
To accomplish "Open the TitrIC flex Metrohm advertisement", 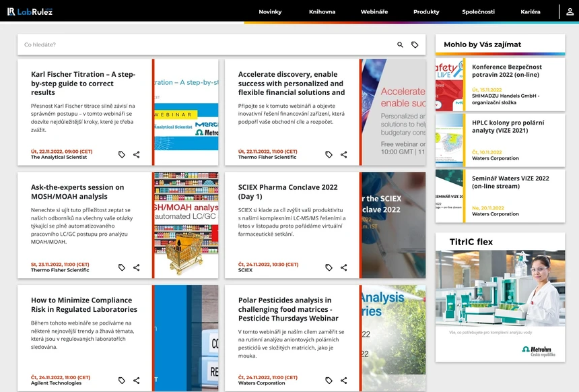I will click(x=500, y=298).
